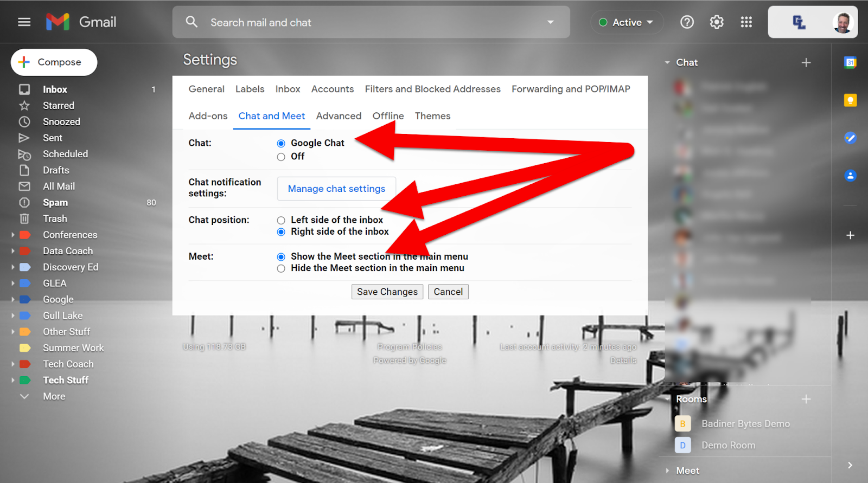Cancel the settings changes

[448, 292]
